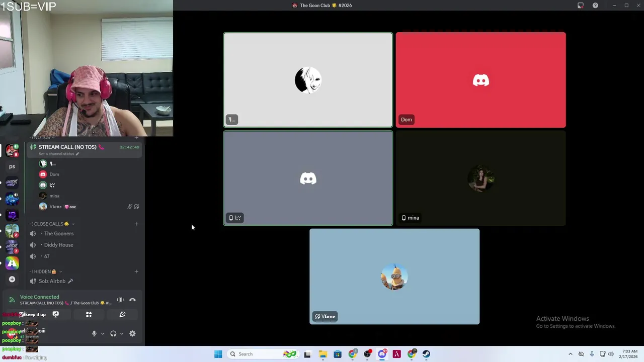Open blue server with speaker badge
Viewport: 644px width, 362px height.
click(x=12, y=199)
